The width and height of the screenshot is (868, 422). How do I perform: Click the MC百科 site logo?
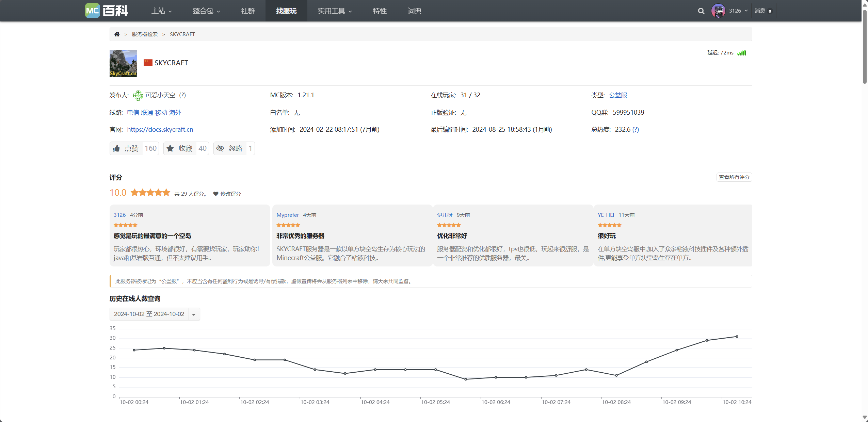pos(107,11)
